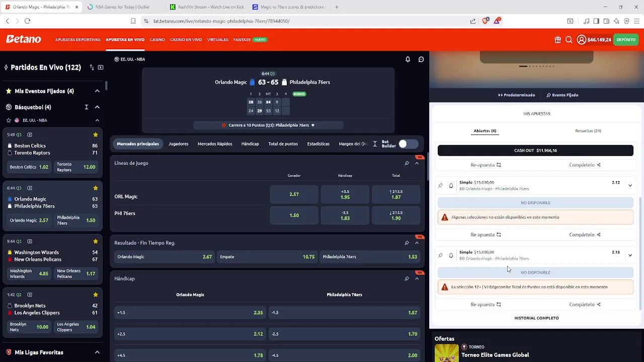Click the collapse sidebar icon beside Partidos En Vivo
644x362 pixels.
click(x=101, y=67)
